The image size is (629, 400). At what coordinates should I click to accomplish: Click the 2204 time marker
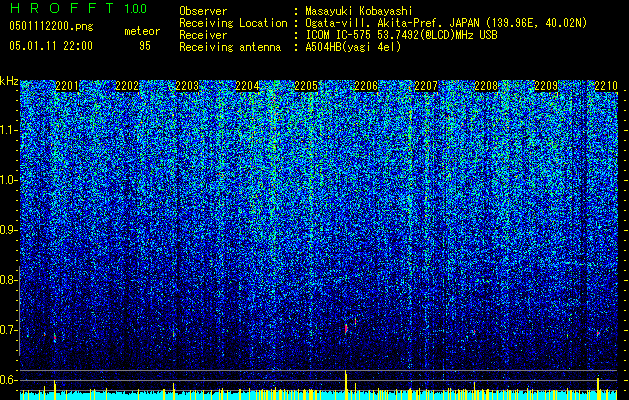247,86
